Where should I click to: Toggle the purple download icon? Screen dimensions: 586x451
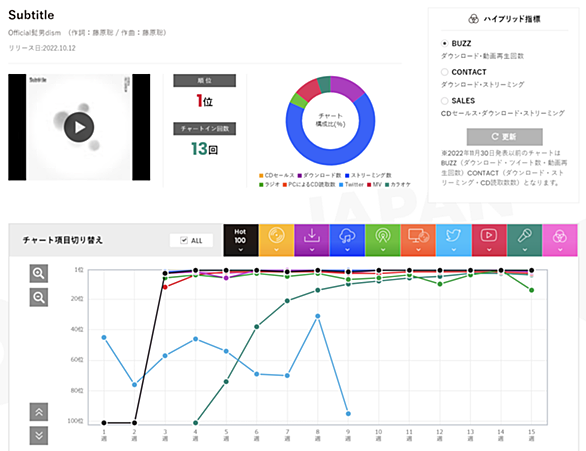pos(312,235)
